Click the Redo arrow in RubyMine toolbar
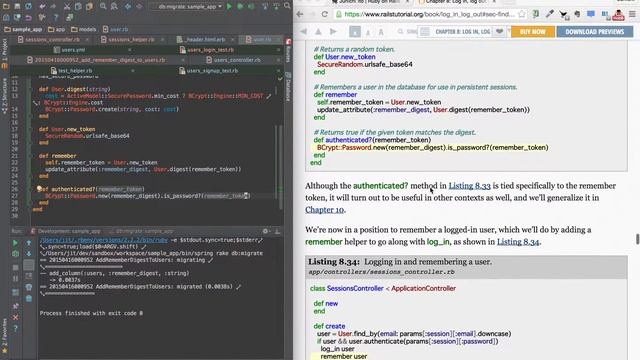 53,6
